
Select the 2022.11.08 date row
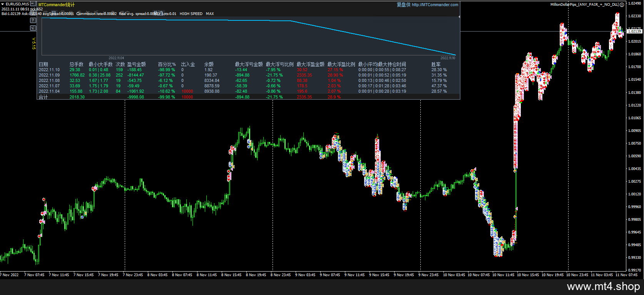tap(49, 81)
